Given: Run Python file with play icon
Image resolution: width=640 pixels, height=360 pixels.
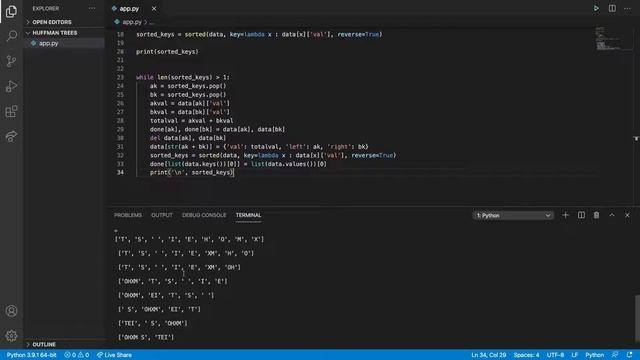Looking at the screenshot, I should click(x=596, y=8).
